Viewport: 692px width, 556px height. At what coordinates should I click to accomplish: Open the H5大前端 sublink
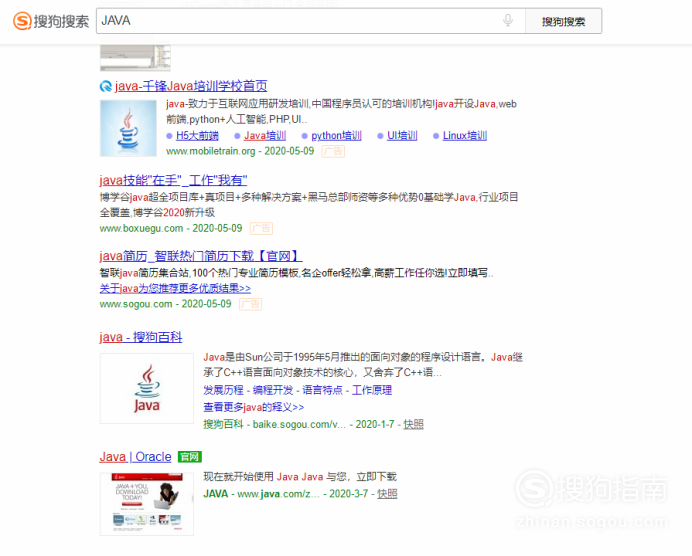click(197, 135)
